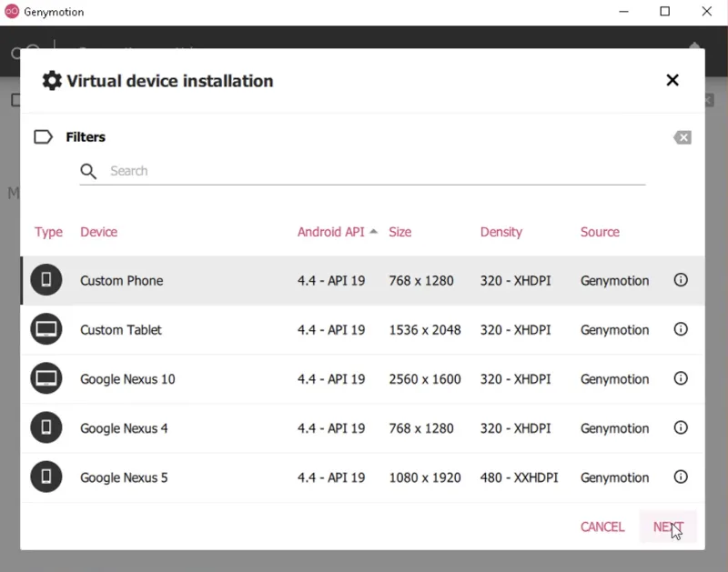Screen dimensions: 728x572
Task: Click the Genymotion logo in title bar
Action: (x=12, y=12)
